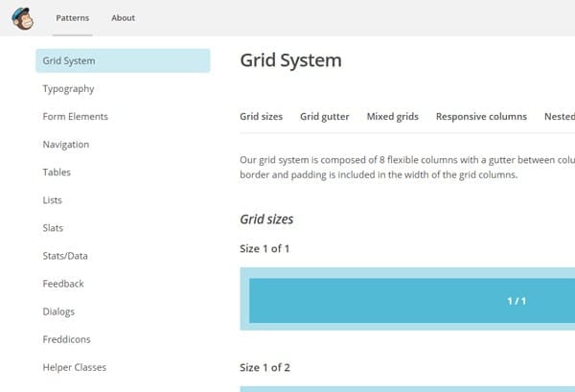Jump to Grid sizes section link
Viewport: 575px width, 392px height.
(x=261, y=117)
